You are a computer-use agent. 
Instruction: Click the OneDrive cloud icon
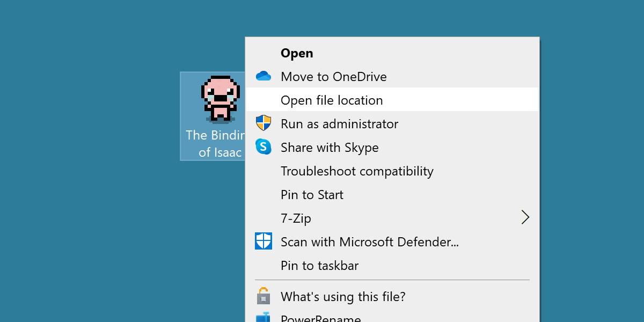tap(264, 76)
